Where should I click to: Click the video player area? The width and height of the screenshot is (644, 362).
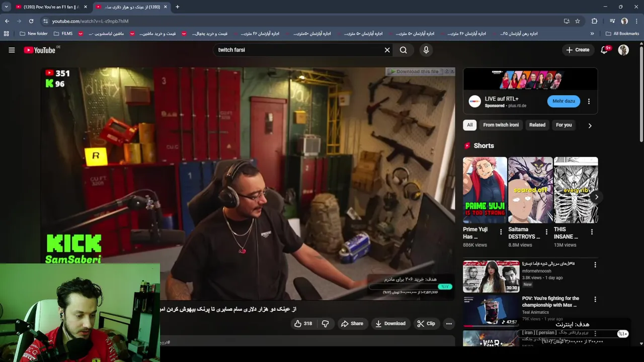click(x=248, y=184)
